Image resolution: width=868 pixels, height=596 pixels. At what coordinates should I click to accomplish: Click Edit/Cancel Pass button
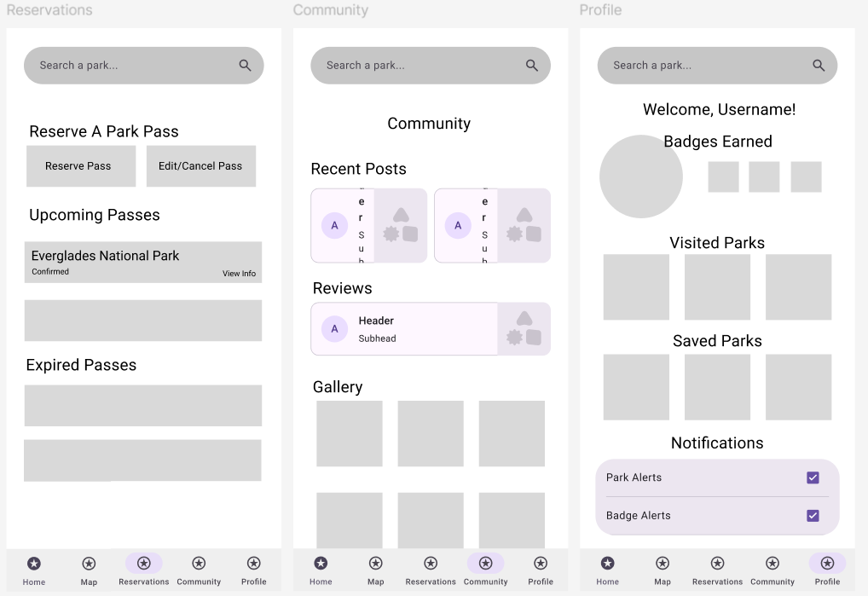201,166
